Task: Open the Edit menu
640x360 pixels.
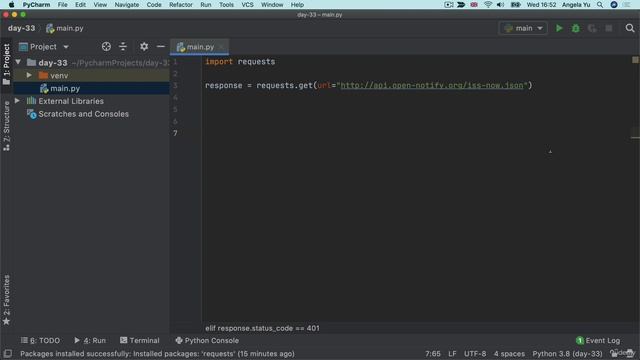Action: 80,4
